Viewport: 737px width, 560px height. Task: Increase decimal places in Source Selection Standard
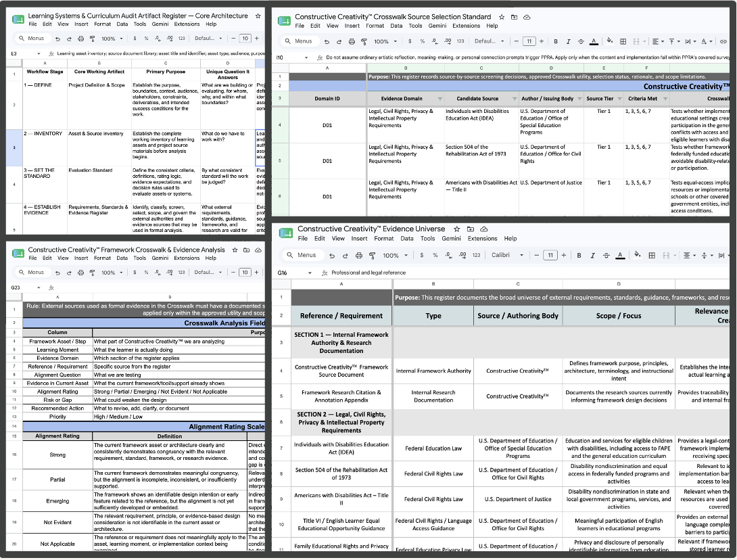click(448, 41)
